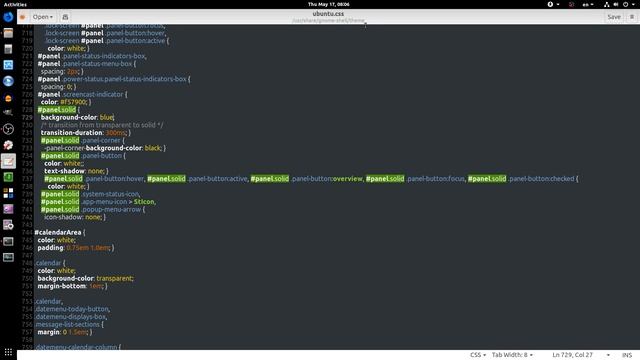Click '-panel-corner-background-color' on line 733
This screenshot has width=640, height=360.
tap(93, 148)
